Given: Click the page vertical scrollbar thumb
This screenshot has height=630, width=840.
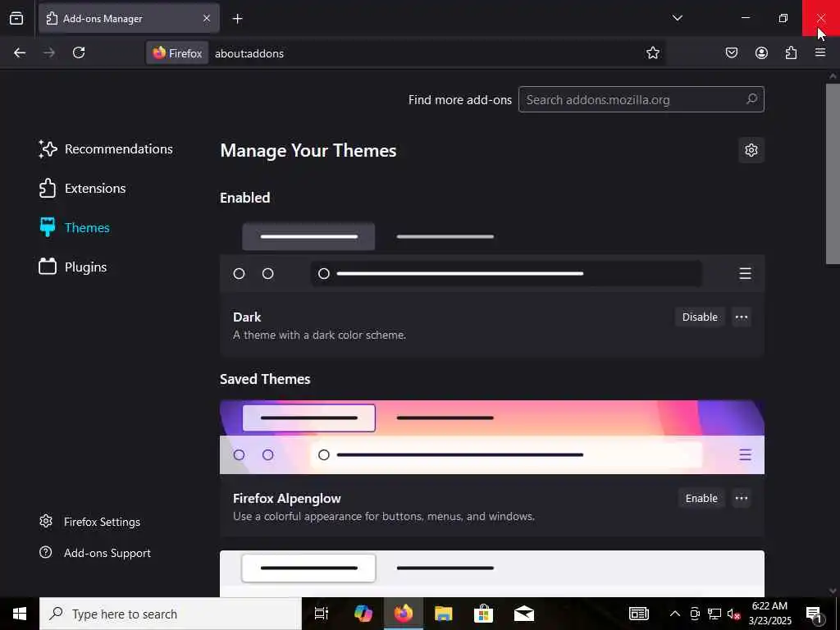Looking at the screenshot, I should tap(833, 174).
